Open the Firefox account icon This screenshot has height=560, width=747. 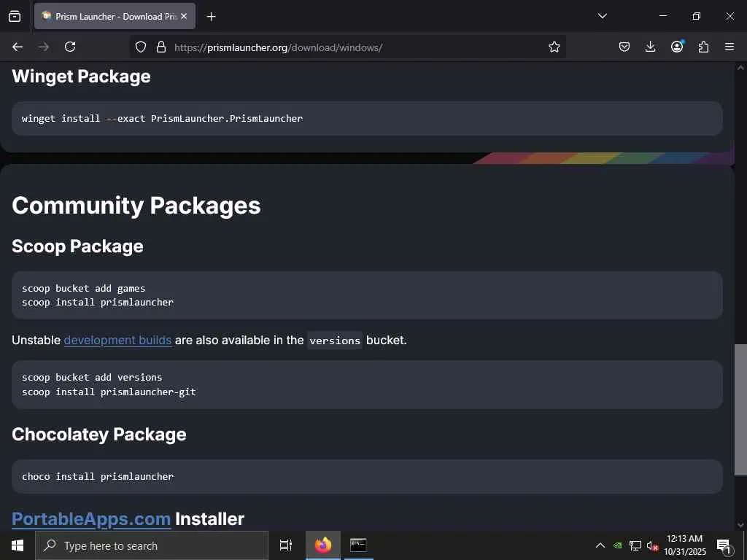pyautogui.click(x=677, y=46)
